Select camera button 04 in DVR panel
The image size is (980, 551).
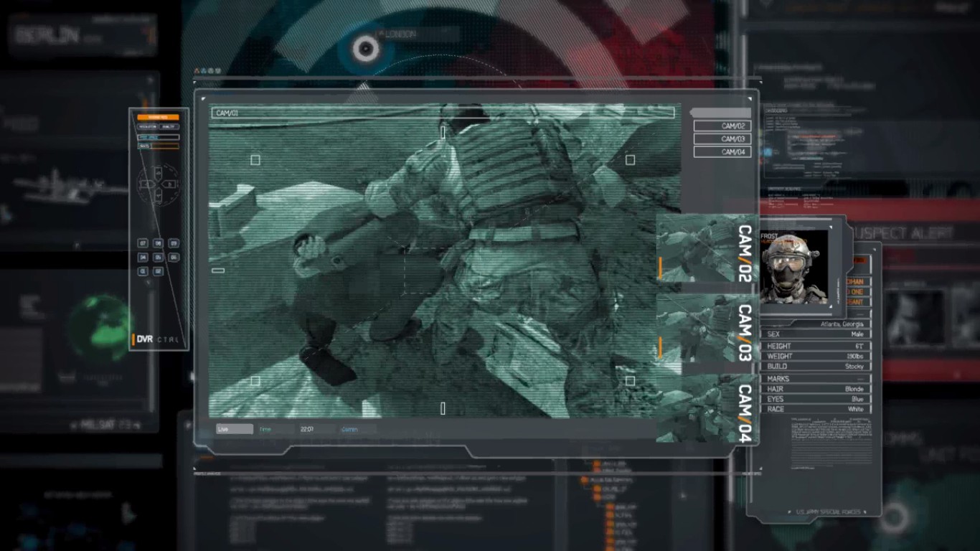[143, 257]
